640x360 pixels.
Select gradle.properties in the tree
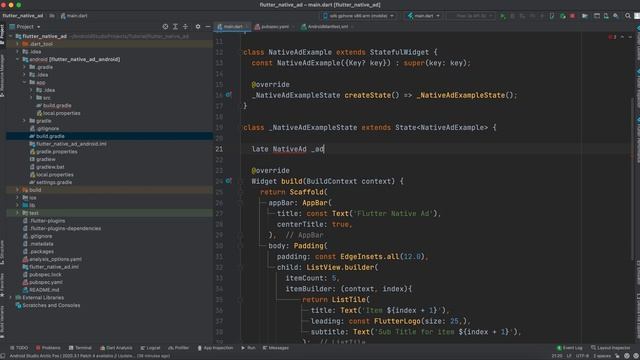(x=57, y=151)
